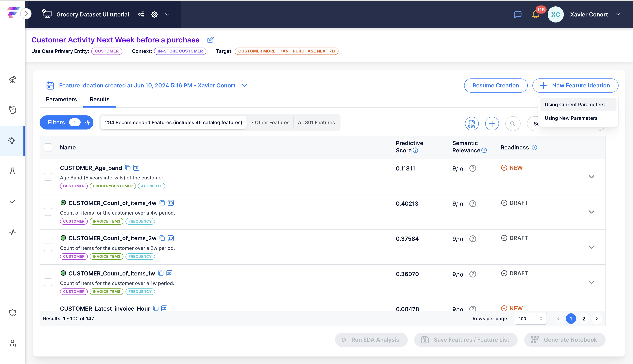Screen dimensions: 633x364
Task: Select the 294 Recommended Features tab
Action: coord(174,123)
